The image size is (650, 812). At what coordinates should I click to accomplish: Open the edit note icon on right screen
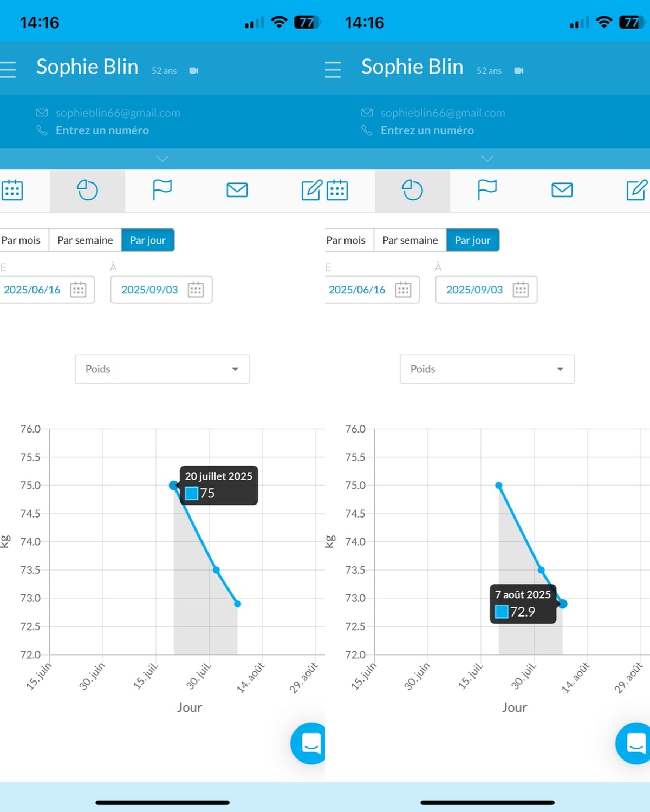click(x=636, y=190)
